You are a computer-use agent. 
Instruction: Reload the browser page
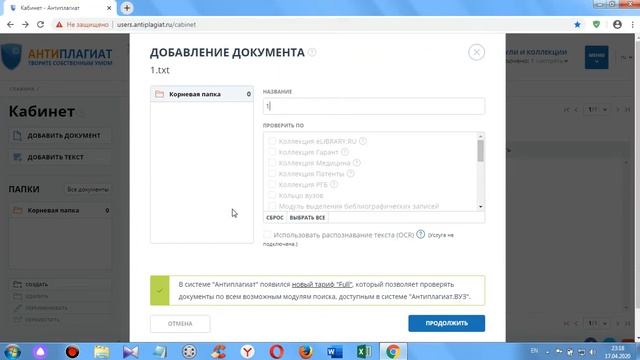[40, 24]
